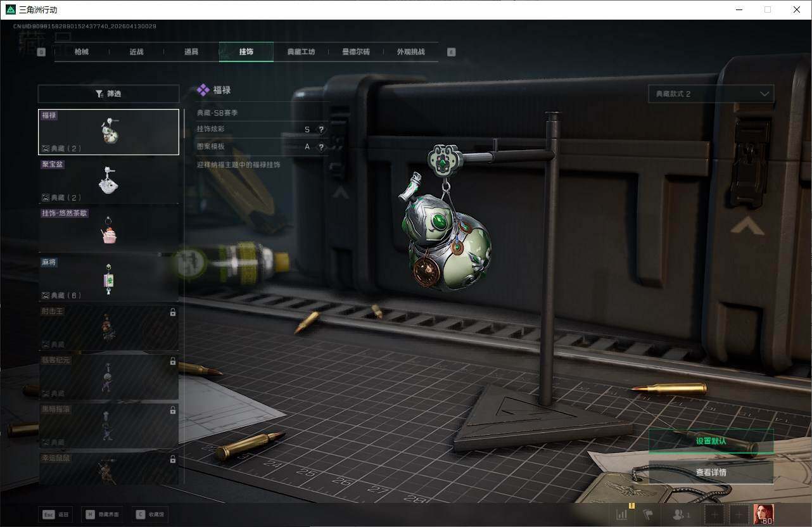Image resolution: width=812 pixels, height=527 pixels.
Task: Click the 三角洲行动 app logo icon
Action: click(10, 10)
